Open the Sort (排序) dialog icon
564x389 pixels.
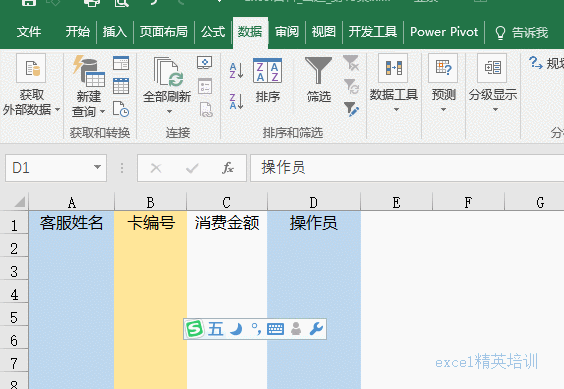point(267,71)
